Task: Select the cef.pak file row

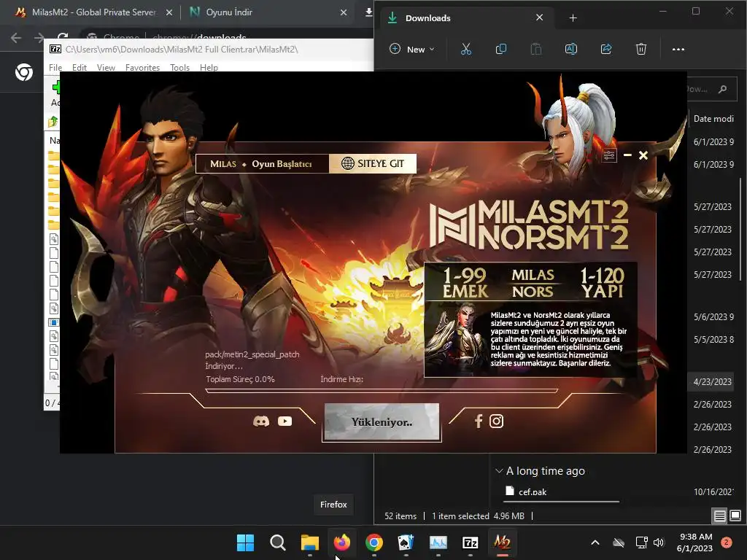Action: 619,491
